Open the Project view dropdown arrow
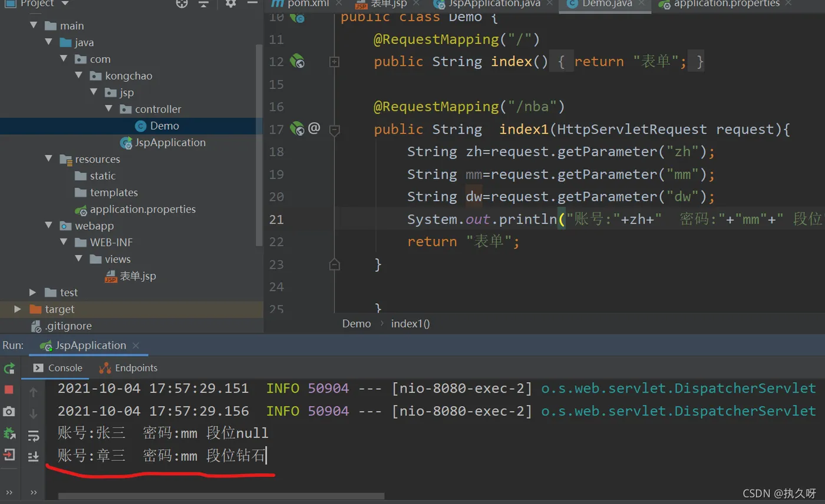 tap(65, 4)
